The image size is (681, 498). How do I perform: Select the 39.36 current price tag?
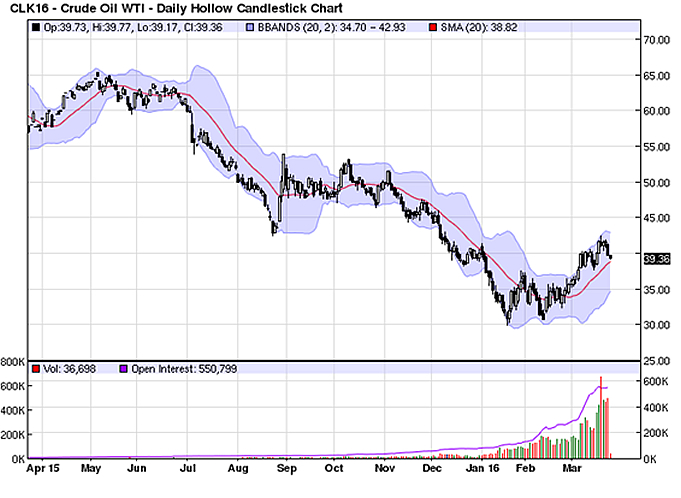(x=656, y=259)
